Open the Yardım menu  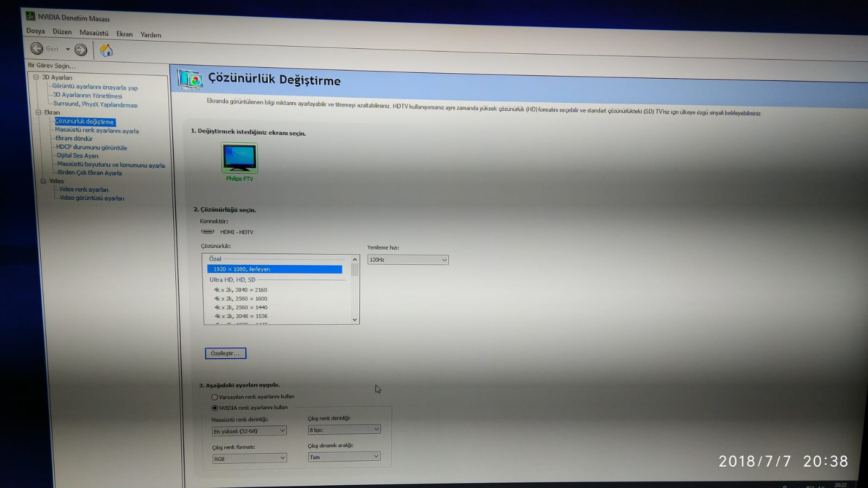[151, 35]
